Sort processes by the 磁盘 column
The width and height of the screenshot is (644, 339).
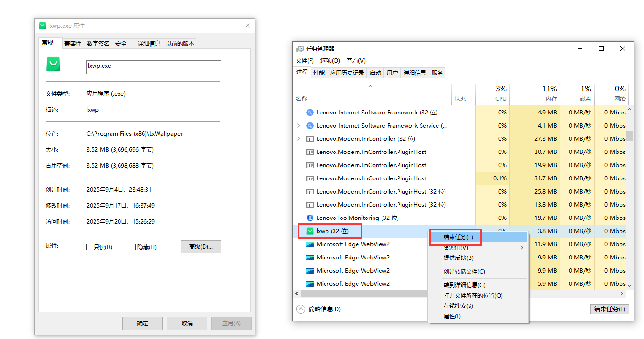coord(577,94)
